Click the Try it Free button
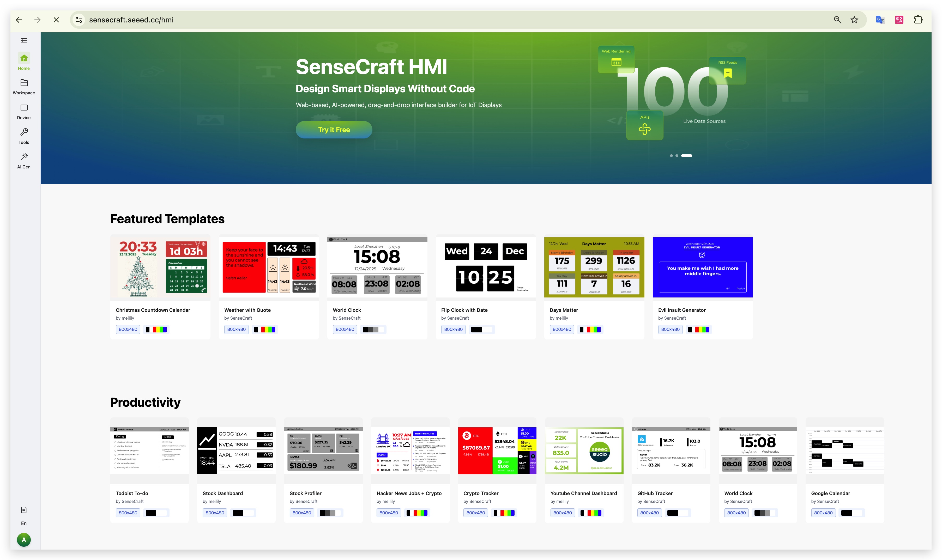This screenshot has height=560, width=942. point(334,130)
